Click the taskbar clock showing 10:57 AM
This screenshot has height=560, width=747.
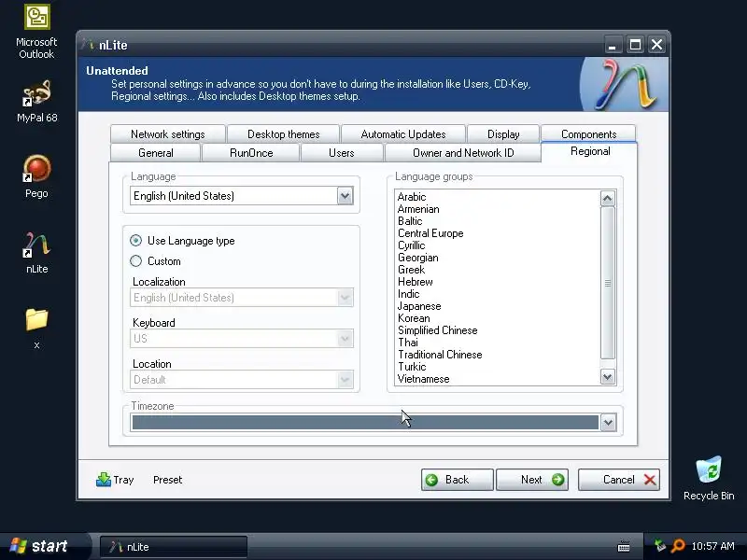click(x=712, y=546)
